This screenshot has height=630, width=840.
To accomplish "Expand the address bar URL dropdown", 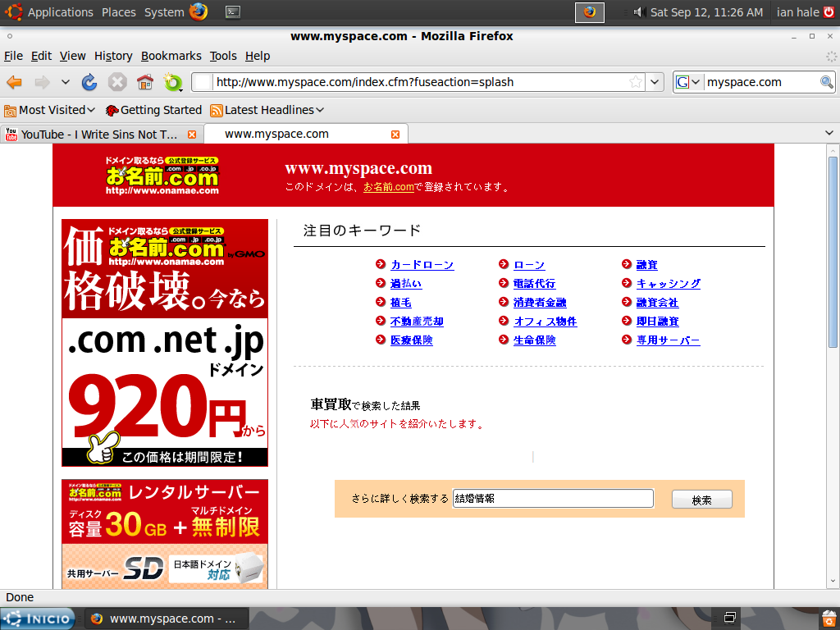I will click(x=655, y=82).
